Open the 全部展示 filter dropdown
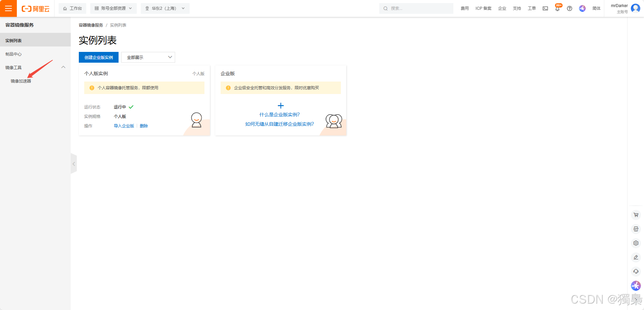This screenshot has width=644, height=310. [148, 57]
